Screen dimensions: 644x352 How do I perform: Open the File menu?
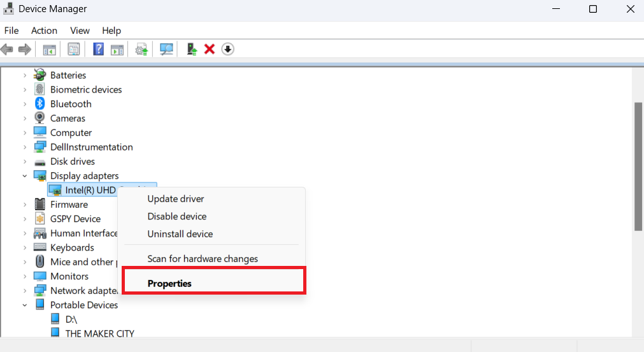tap(11, 31)
